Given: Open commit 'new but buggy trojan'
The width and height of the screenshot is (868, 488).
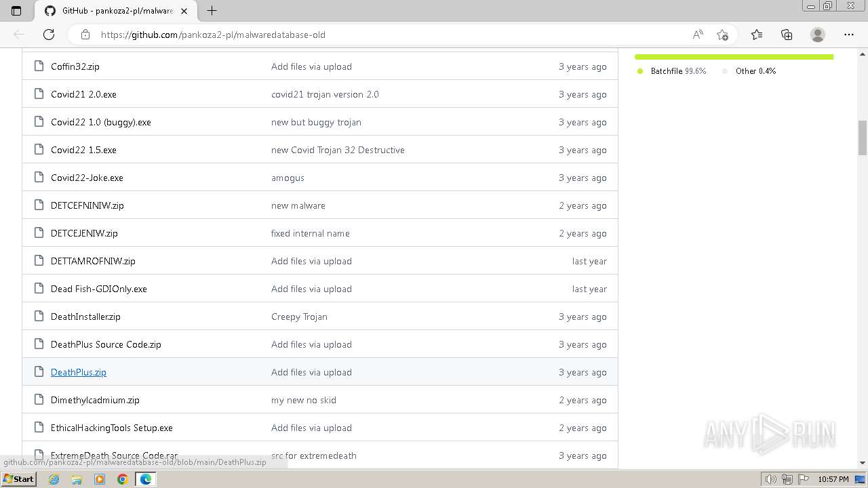Looking at the screenshot, I should 316,122.
